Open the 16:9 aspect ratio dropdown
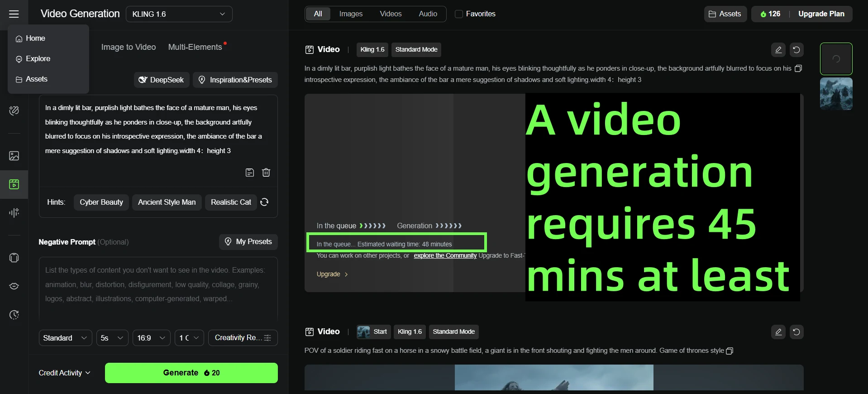The image size is (868, 394). point(152,338)
